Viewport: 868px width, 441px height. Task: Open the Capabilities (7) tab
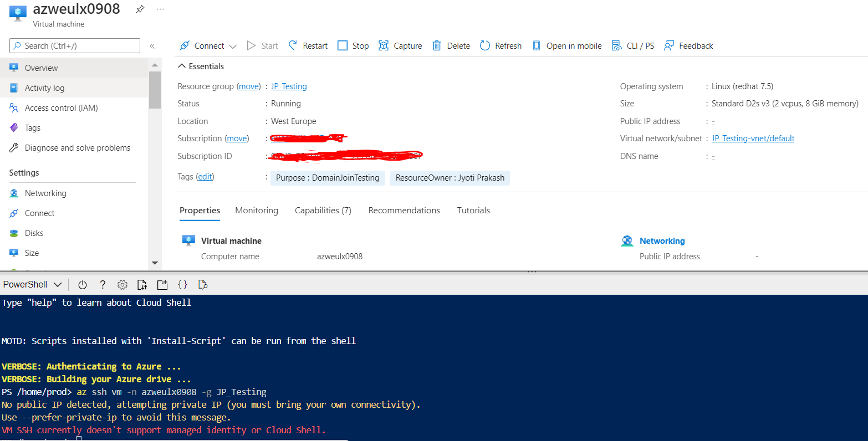(323, 211)
